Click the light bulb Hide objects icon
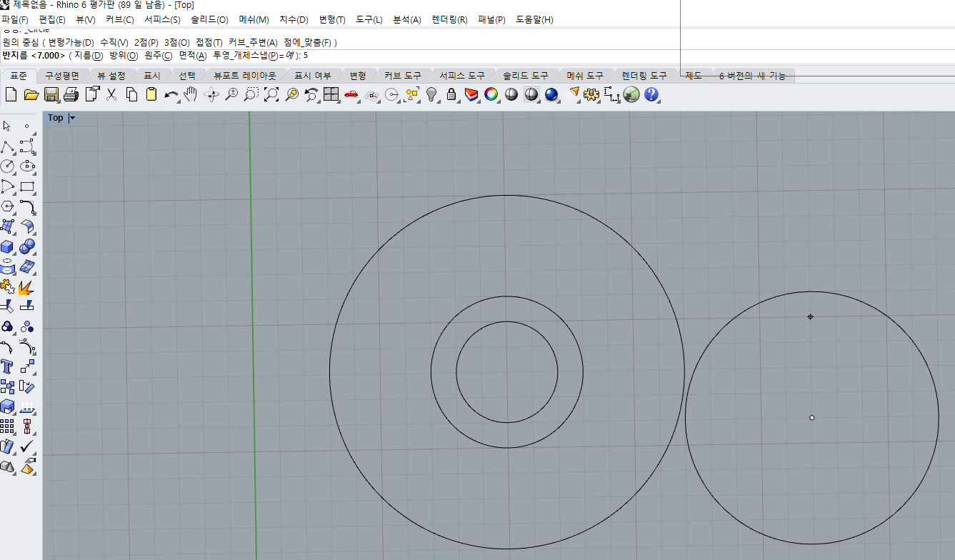 (x=431, y=94)
